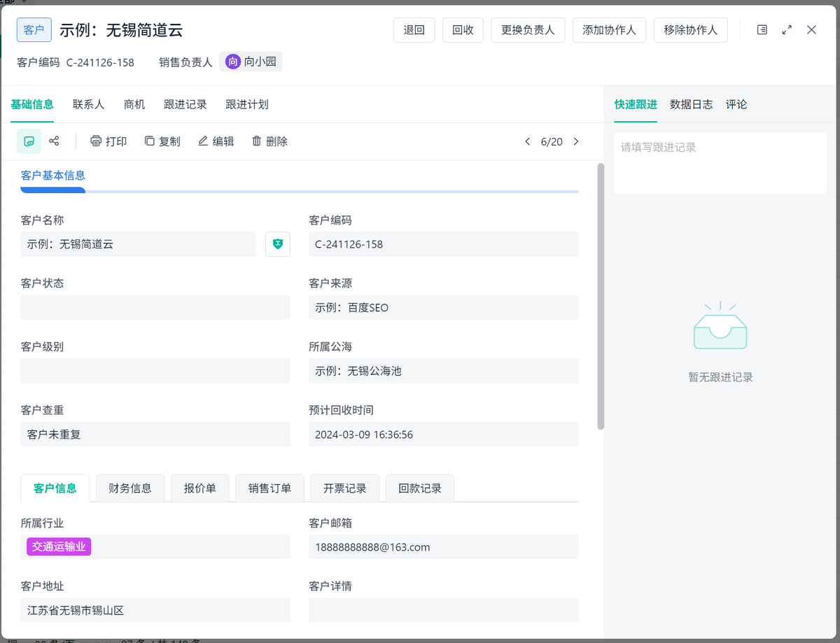
Task: Click the 退回 button
Action: click(414, 30)
